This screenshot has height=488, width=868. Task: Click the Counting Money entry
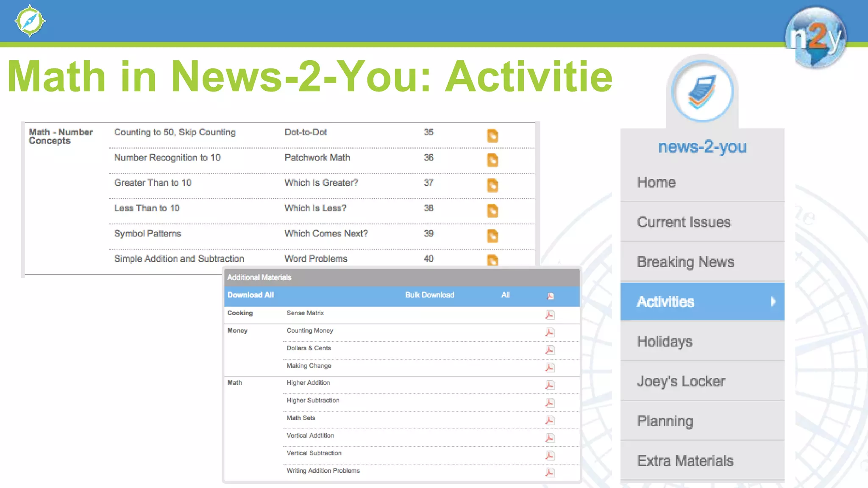point(310,330)
